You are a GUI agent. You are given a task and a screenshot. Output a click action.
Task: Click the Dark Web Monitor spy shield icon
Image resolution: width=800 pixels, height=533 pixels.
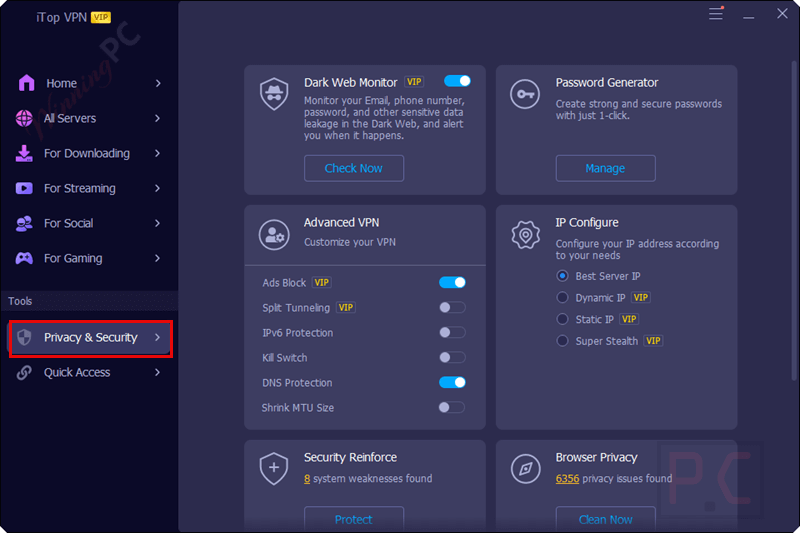(274, 94)
